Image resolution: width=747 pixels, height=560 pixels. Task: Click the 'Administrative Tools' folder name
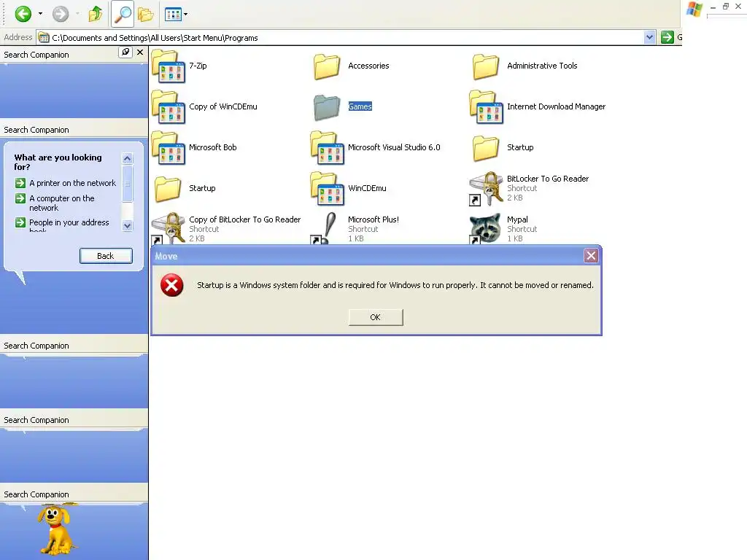point(542,66)
